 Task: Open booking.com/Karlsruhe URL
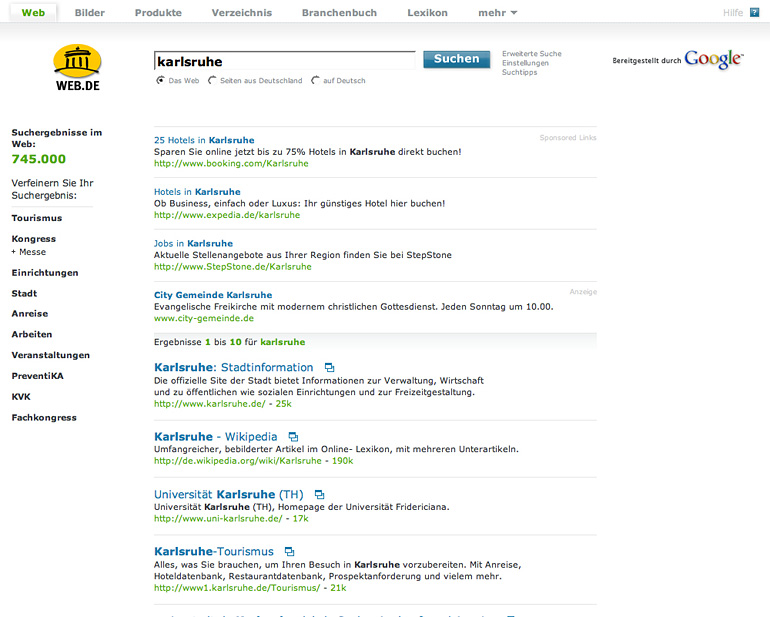pos(231,164)
